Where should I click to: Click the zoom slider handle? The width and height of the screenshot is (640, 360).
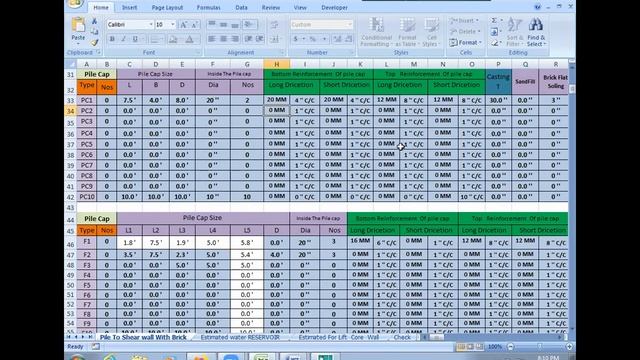click(540, 347)
